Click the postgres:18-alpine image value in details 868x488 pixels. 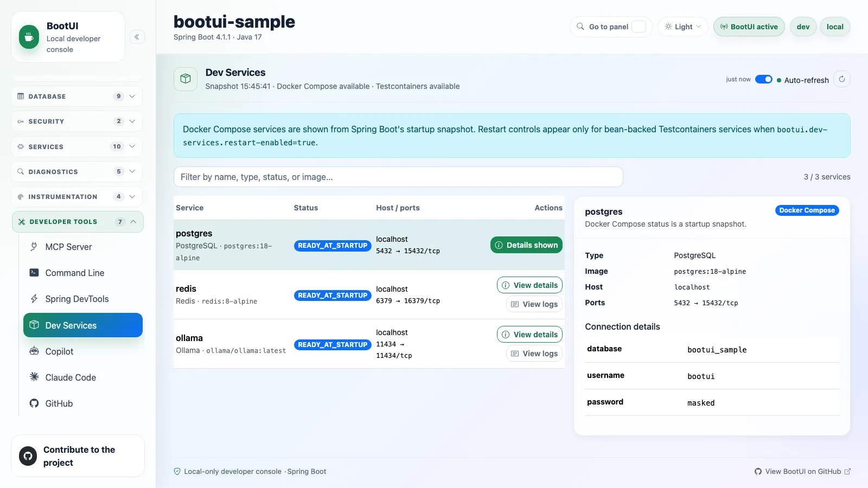pos(710,272)
